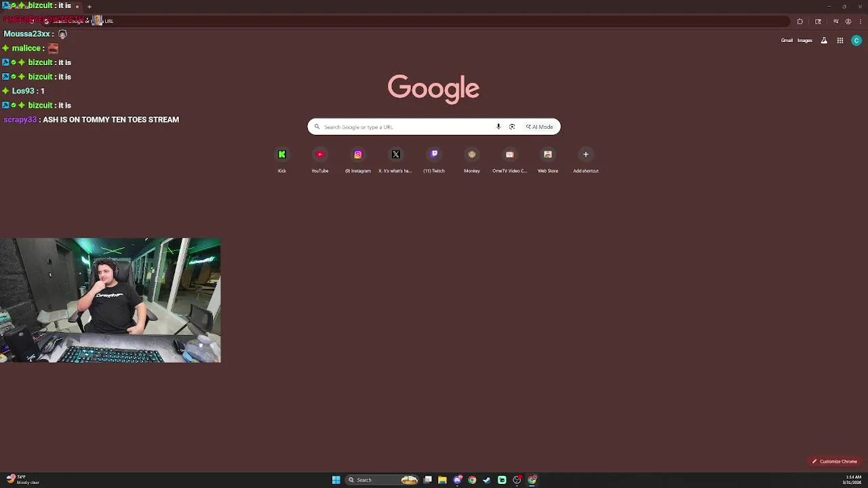
Task: Open the Twitch shortcut
Action: tap(434, 161)
